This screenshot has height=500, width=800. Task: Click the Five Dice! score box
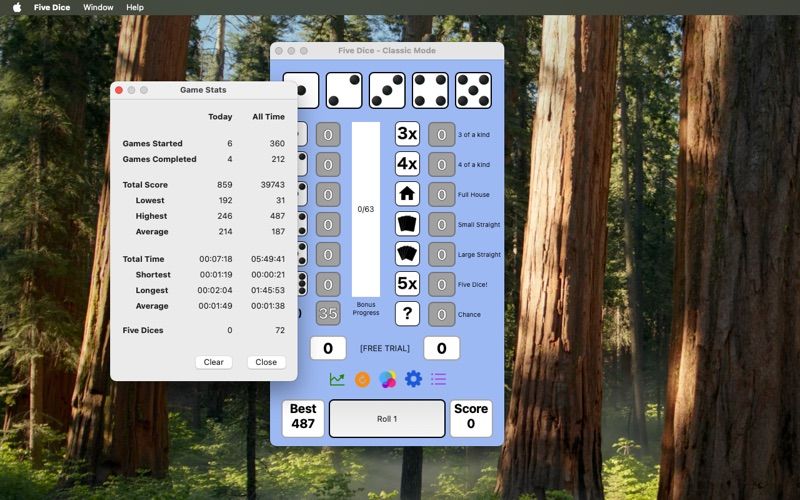coord(441,285)
